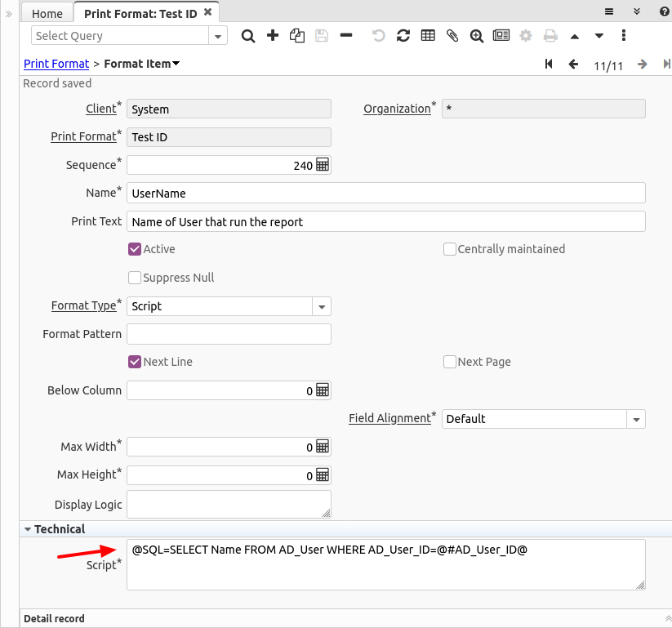Uncheck the Active checkbox
This screenshot has width=672, height=628.
click(x=135, y=249)
